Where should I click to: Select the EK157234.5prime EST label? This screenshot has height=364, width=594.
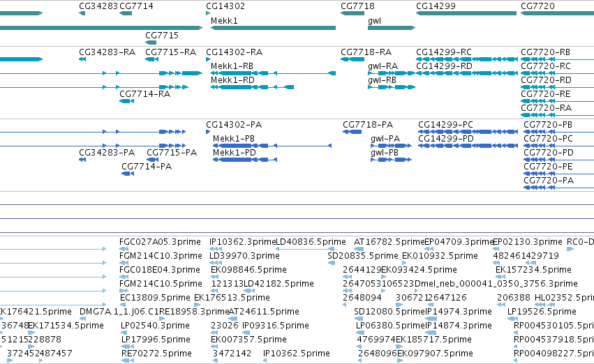tap(533, 270)
